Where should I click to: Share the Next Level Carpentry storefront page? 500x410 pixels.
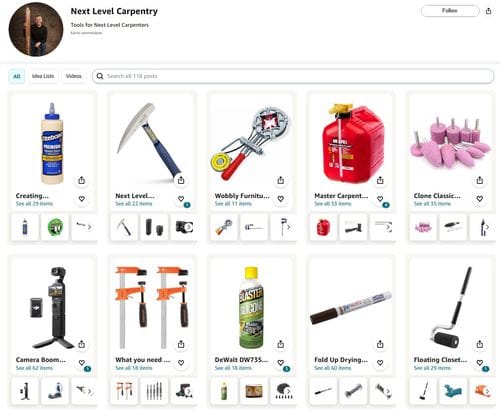pyautogui.click(x=488, y=11)
